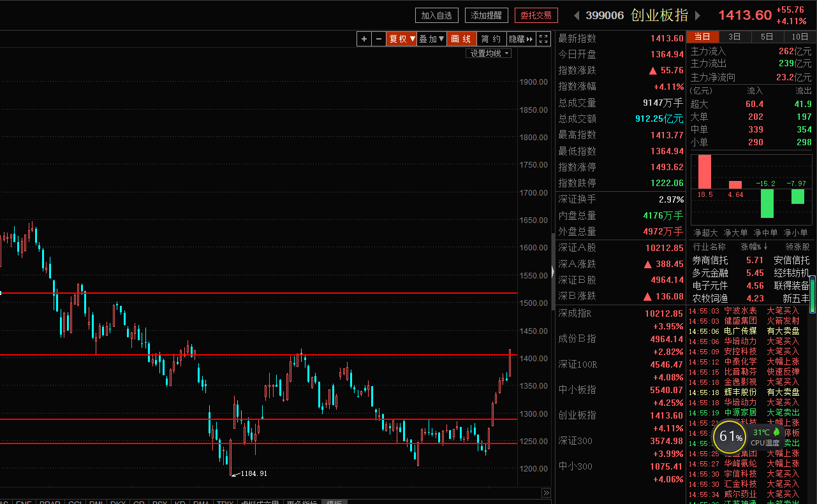
Task: Select the 净小单 green bar
Action: pos(798,196)
